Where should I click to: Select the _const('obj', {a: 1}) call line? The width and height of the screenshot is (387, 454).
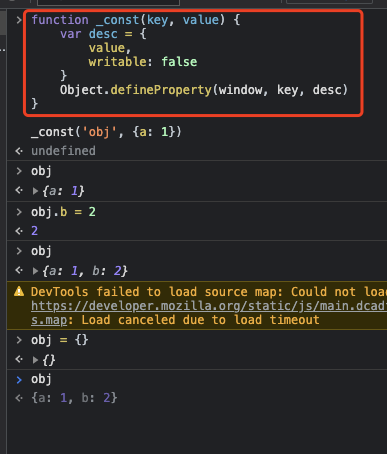coord(106,132)
